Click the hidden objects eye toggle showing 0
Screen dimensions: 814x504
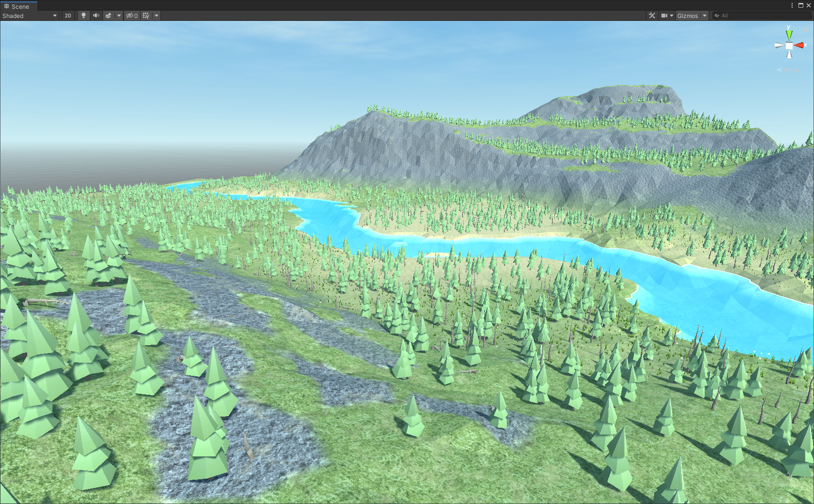click(x=131, y=16)
